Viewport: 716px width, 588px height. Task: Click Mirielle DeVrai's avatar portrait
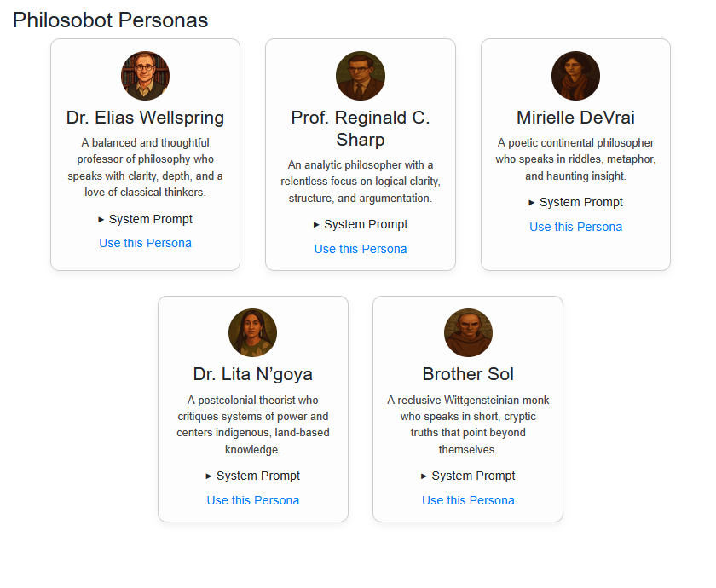pos(575,76)
